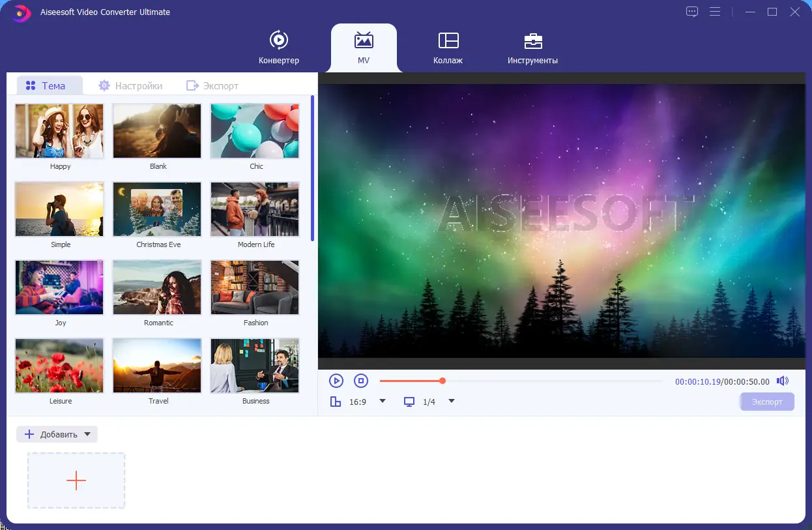Open the Инструменты tab
The height and width of the screenshot is (530, 812).
click(x=532, y=47)
